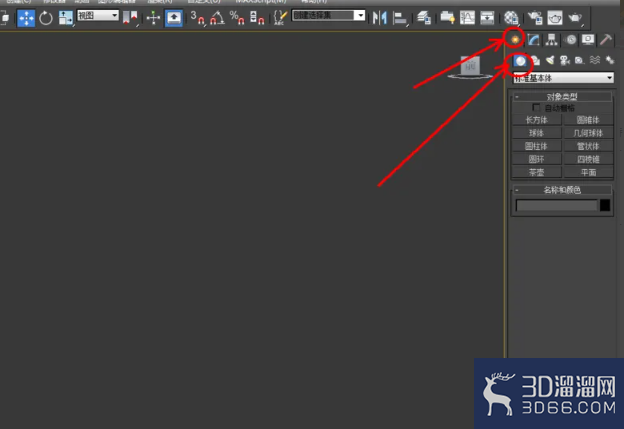
Task: Toggle Angle Snap
Action: click(217, 18)
